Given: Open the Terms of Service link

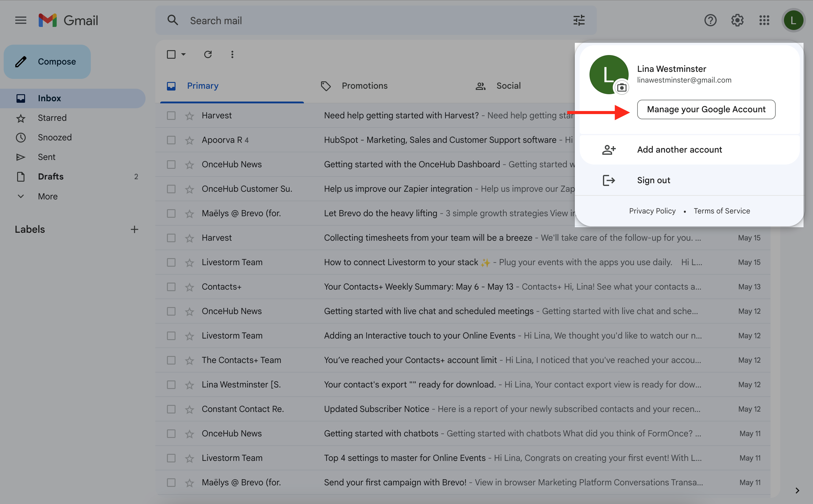Looking at the screenshot, I should pos(721,211).
